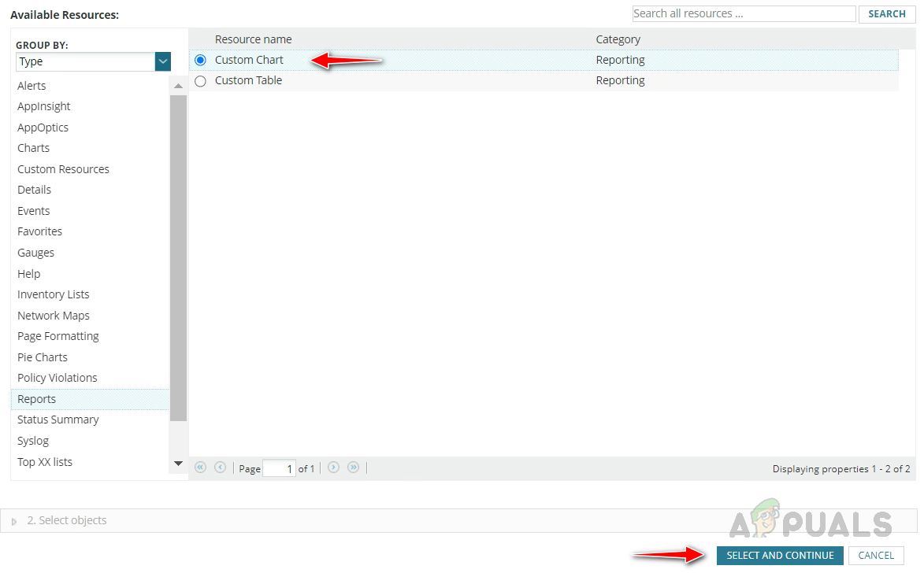Open the Group By Type dropdown arrow

click(x=162, y=62)
